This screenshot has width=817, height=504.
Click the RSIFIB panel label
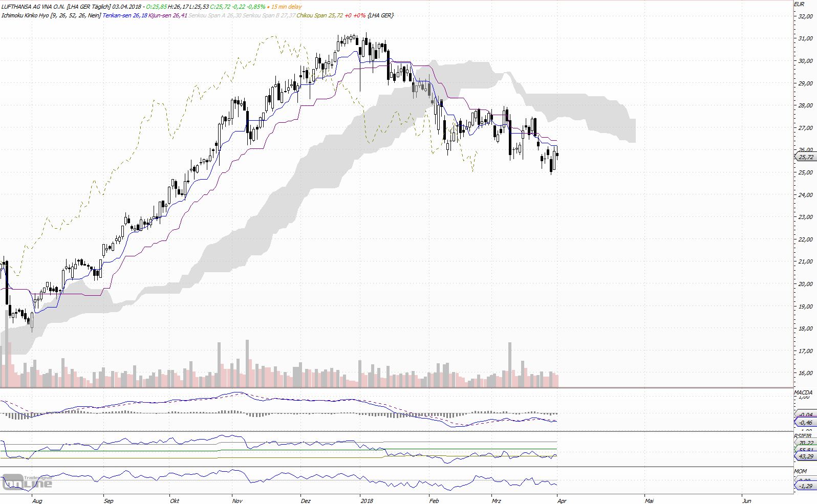pyautogui.click(x=803, y=436)
